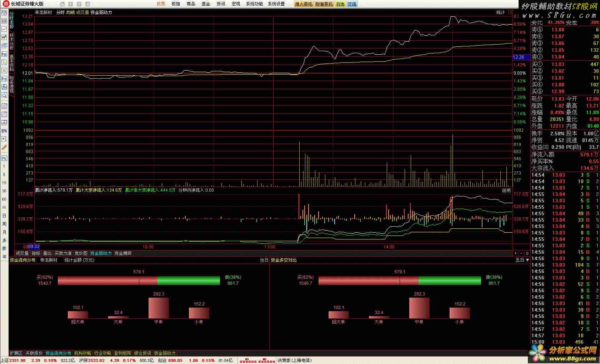Image resolution: width=600 pixels, height=364 pixels.
Task: Switch to 当日 view in fund distribution
Action: 264,260
